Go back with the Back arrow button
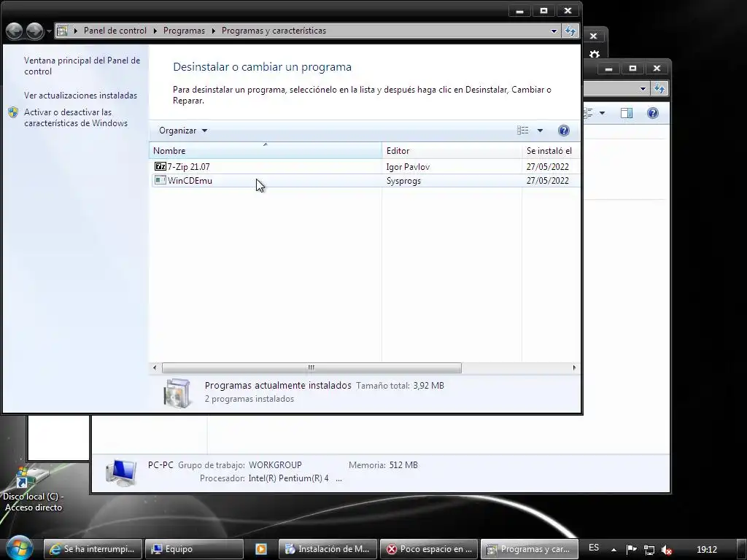This screenshot has height=560, width=747. (15, 31)
